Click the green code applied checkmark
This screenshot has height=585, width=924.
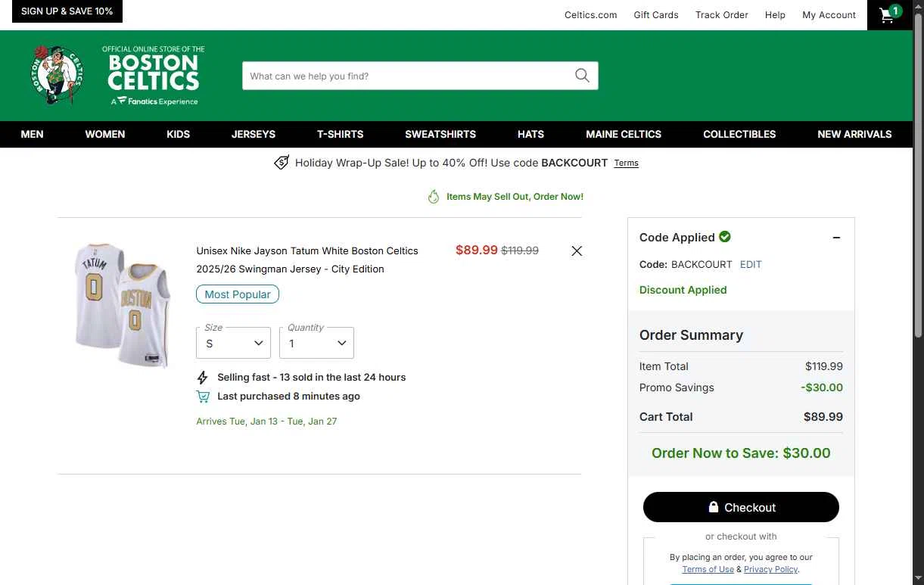tap(725, 237)
